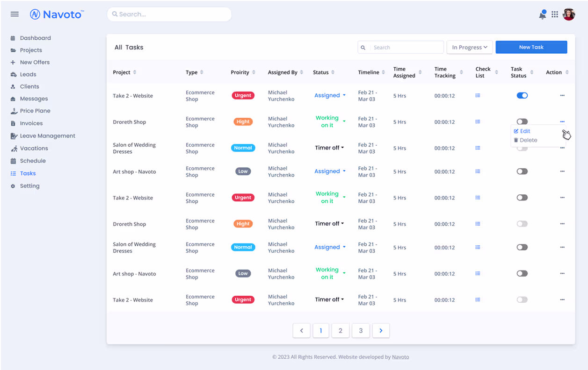Image resolution: width=588 pixels, height=370 pixels.
Task: Toggle task status for Art shop - Navoto Working on it row
Action: pyautogui.click(x=522, y=273)
